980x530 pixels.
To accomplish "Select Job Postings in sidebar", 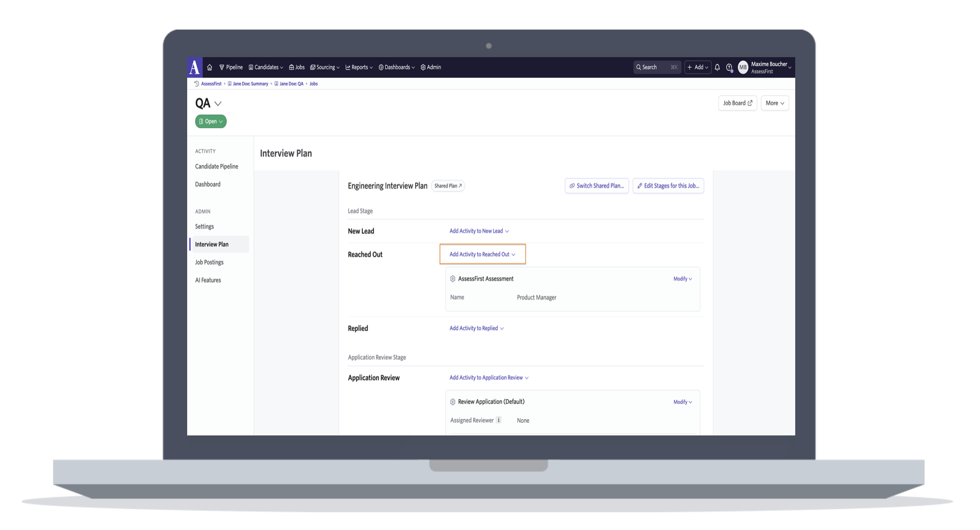I will [209, 262].
